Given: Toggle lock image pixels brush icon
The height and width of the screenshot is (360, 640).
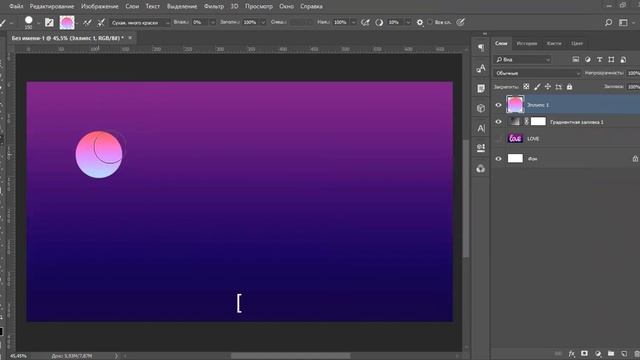Looking at the screenshot, I should click(537, 87).
